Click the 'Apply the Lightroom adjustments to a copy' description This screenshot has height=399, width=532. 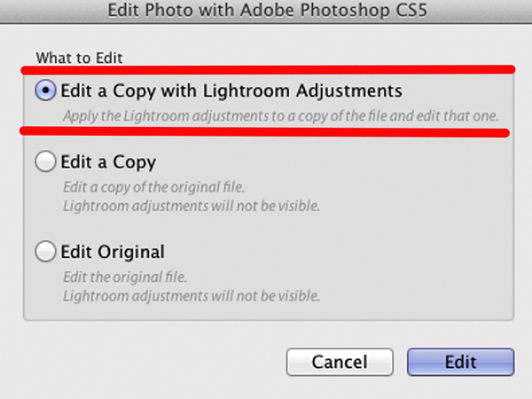click(281, 116)
